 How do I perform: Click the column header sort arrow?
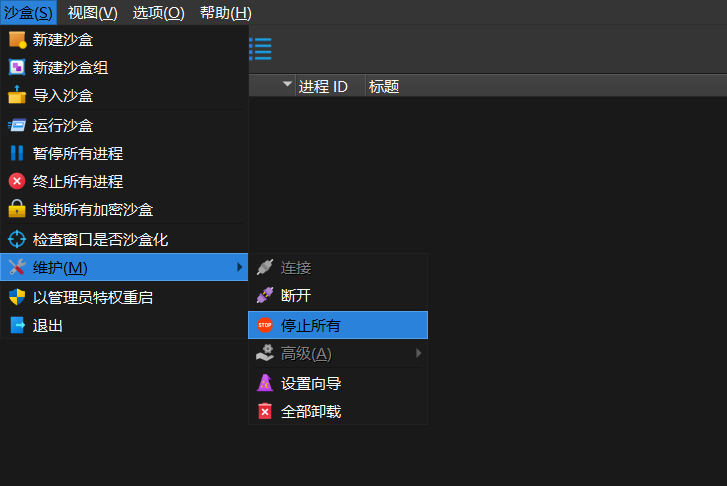tap(287, 84)
